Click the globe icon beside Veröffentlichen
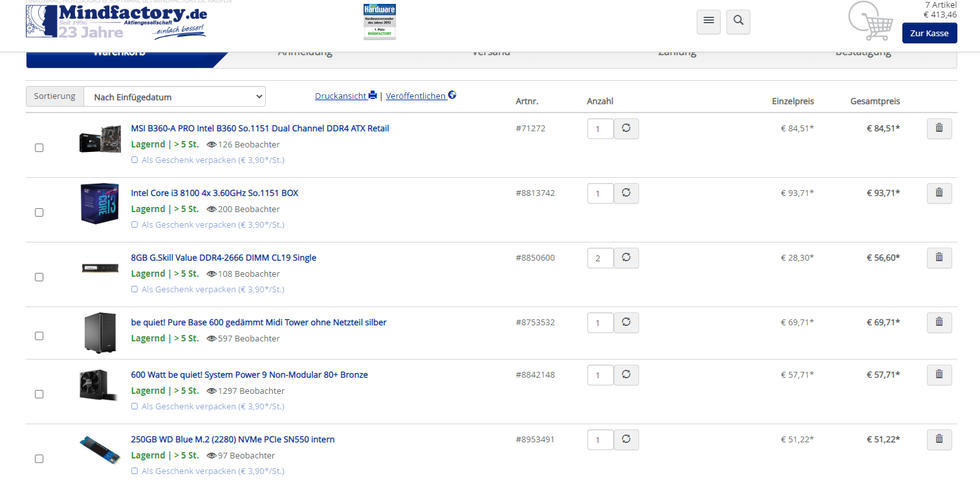Screen dimensions: 980x485 click(452, 96)
